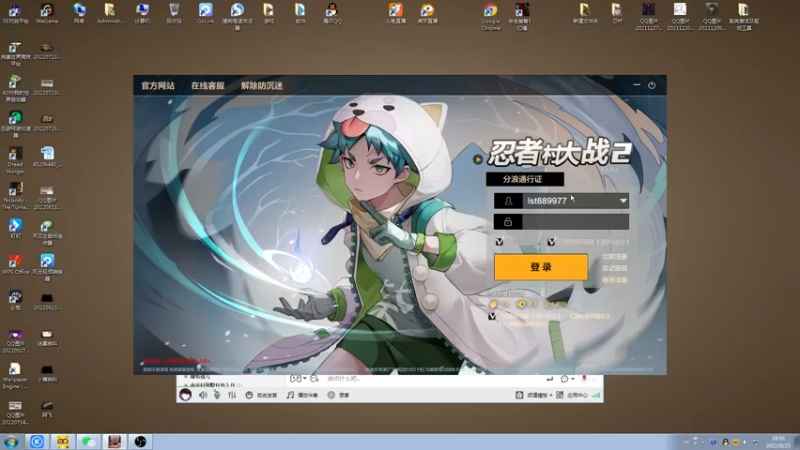Open the GoLink desktop icon

206,13
